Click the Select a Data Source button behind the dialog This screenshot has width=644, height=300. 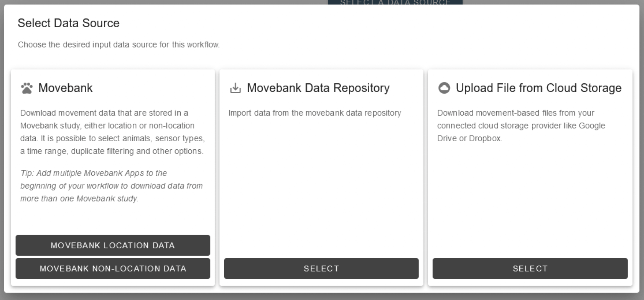pyautogui.click(x=395, y=2)
